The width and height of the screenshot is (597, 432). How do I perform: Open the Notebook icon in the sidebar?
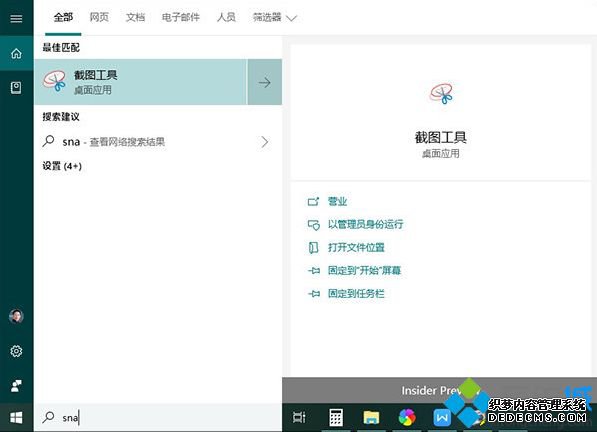pyautogui.click(x=16, y=88)
